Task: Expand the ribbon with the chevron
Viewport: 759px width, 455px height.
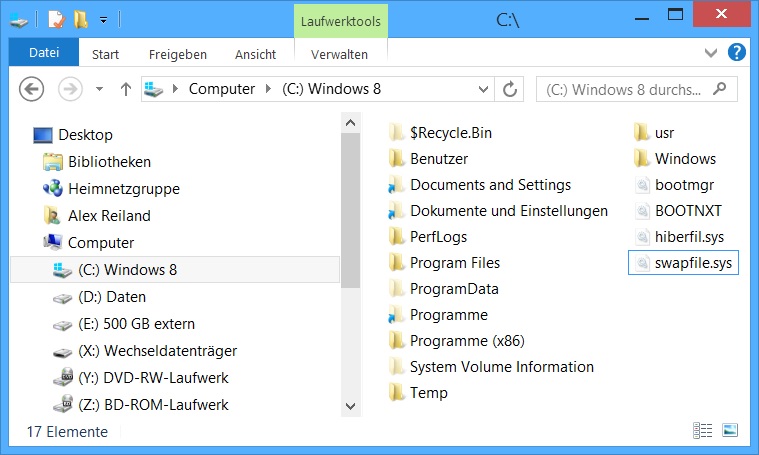Action: (710, 52)
